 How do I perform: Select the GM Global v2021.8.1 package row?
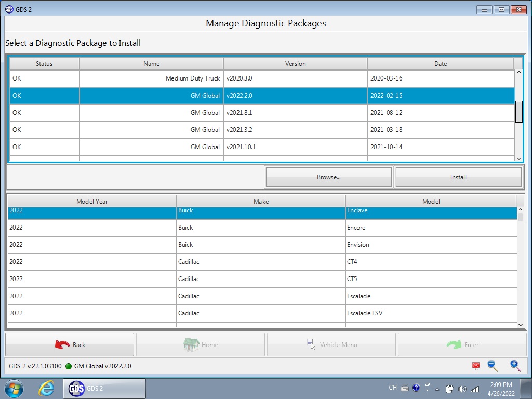[x=262, y=113]
